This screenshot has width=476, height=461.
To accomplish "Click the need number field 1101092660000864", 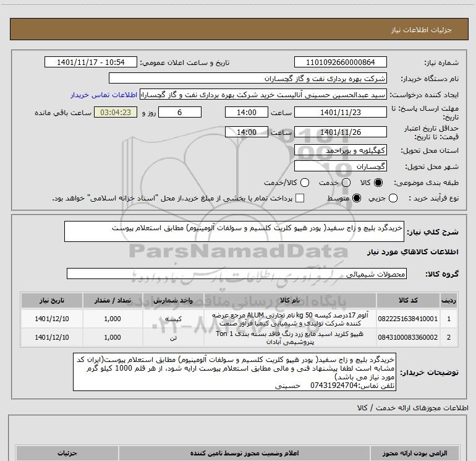I will tap(340, 62).
